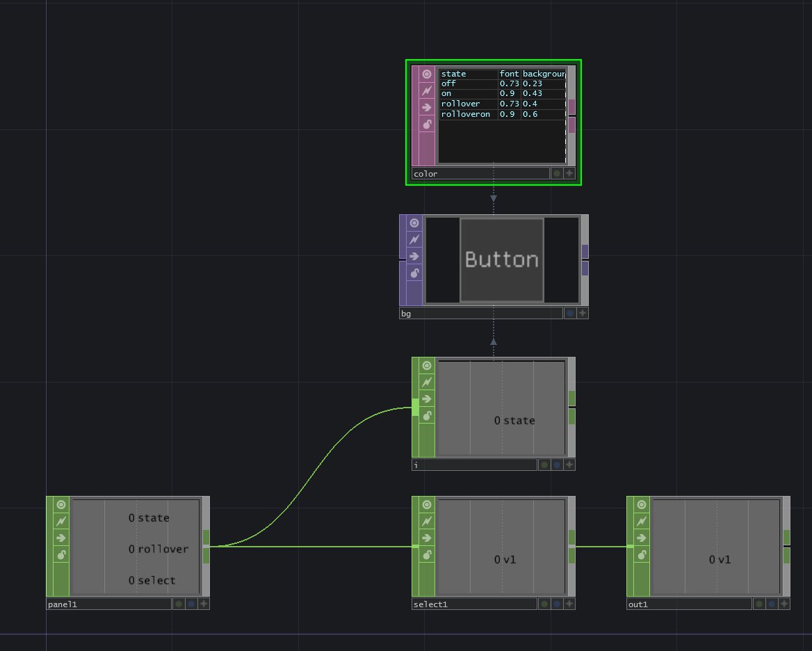The image size is (812, 651).
Task: Toggle the green export flag on select1
Action: pyautogui.click(x=544, y=604)
